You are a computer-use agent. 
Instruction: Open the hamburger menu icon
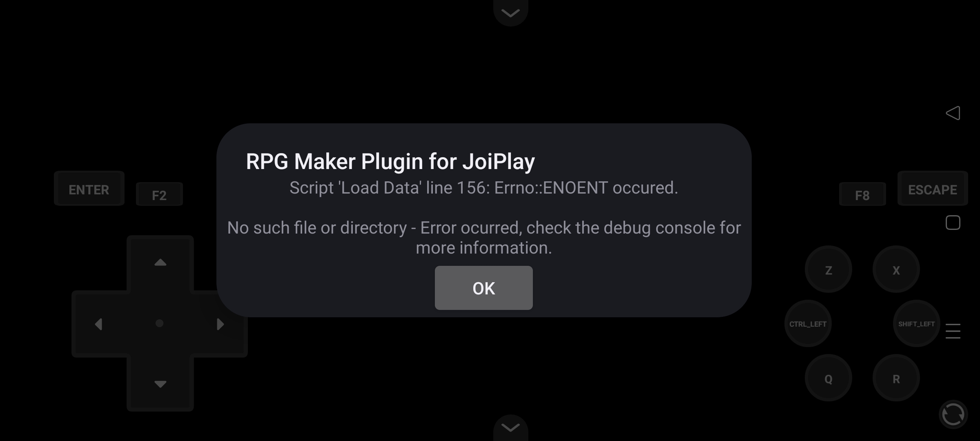(953, 331)
